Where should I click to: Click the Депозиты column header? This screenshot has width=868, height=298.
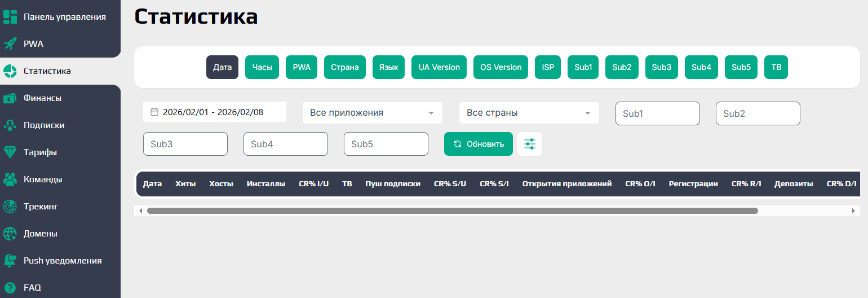pos(794,184)
